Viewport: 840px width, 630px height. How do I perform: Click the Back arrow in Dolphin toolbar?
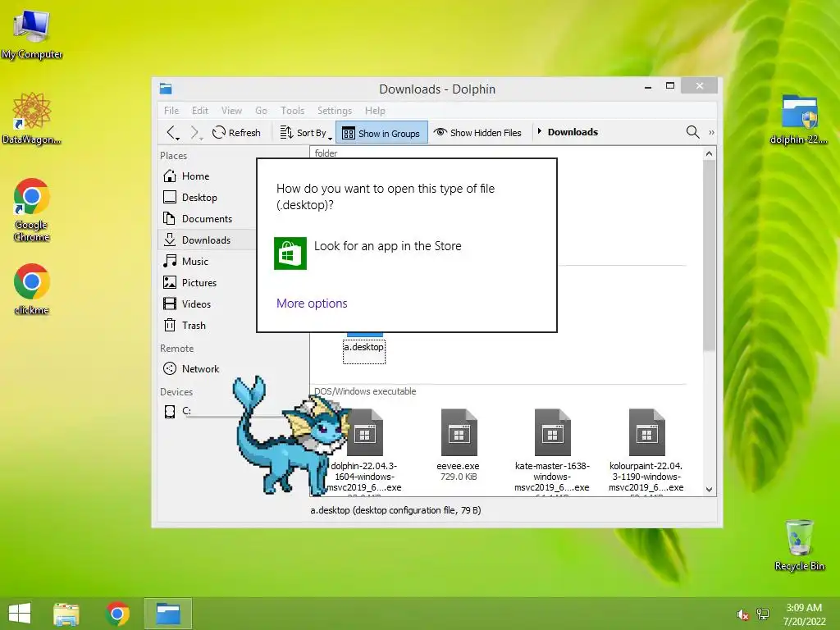pyautogui.click(x=172, y=132)
